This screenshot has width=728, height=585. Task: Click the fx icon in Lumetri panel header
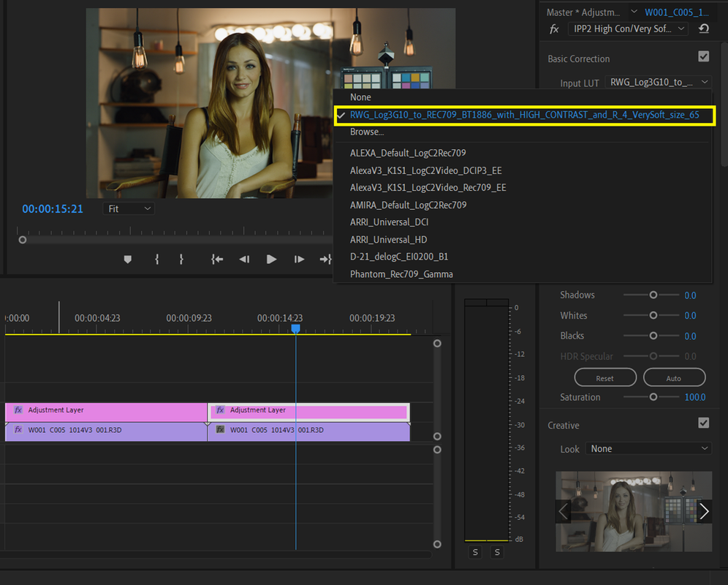tap(554, 29)
